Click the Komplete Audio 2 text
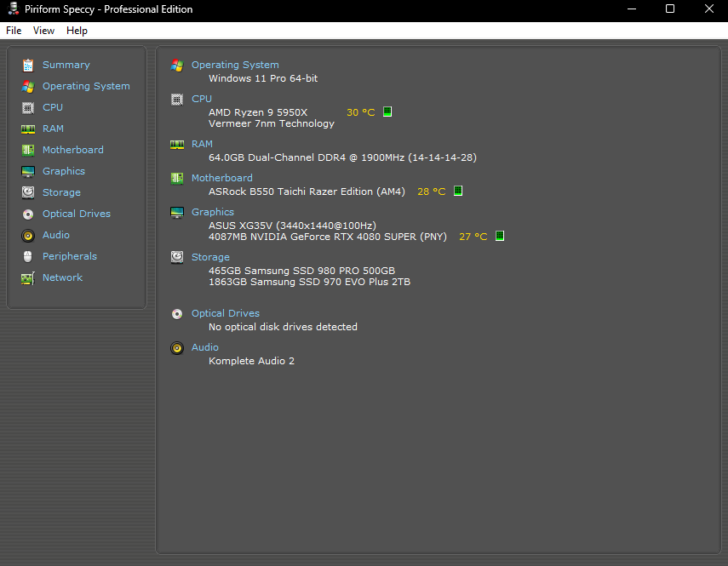This screenshot has height=566, width=728. click(251, 361)
